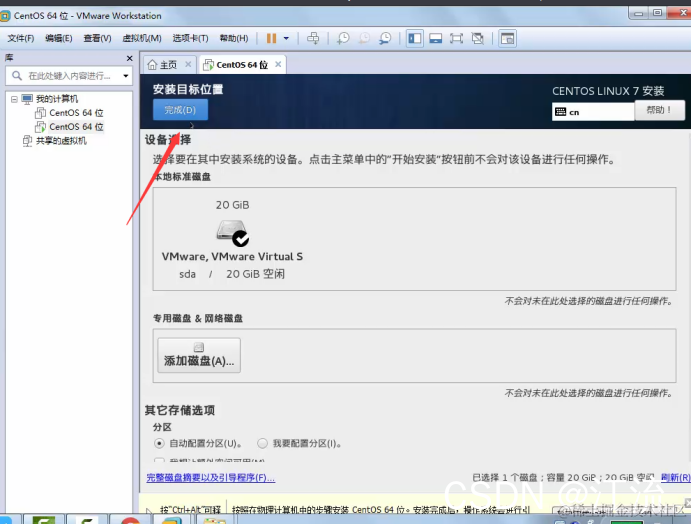This screenshot has width=692, height=524.
Task: Select the first CentOS 64 位 tree item
Action: tap(76, 113)
